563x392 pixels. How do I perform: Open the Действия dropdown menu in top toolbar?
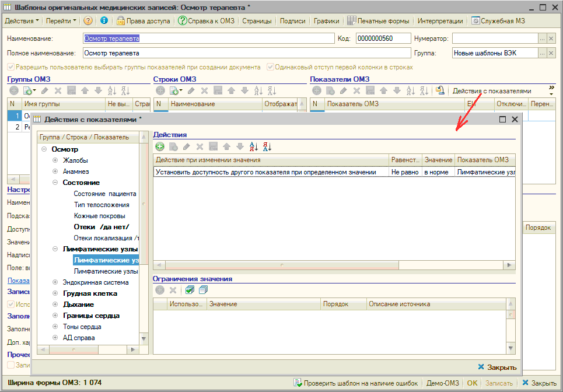22,21
